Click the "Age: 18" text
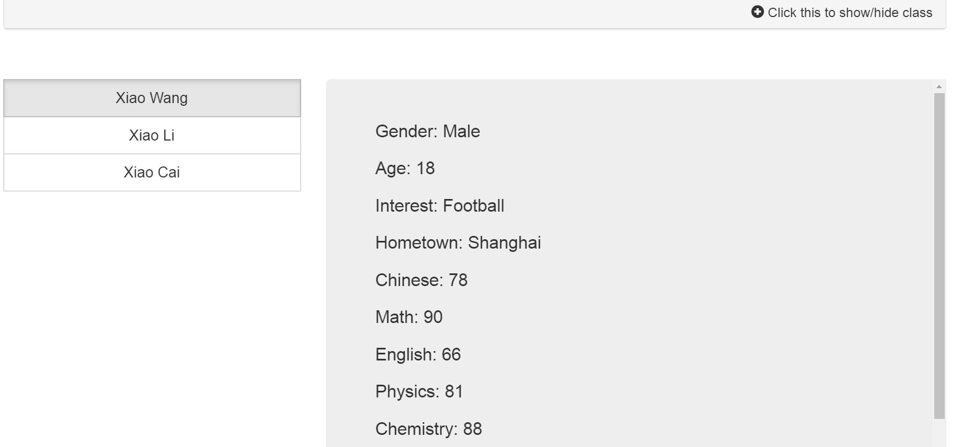 [405, 168]
